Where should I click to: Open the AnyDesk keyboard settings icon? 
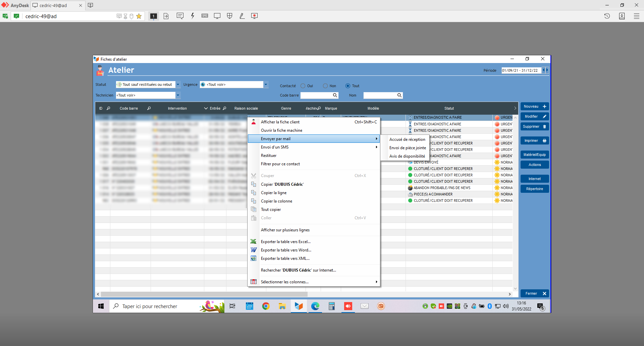205,16
